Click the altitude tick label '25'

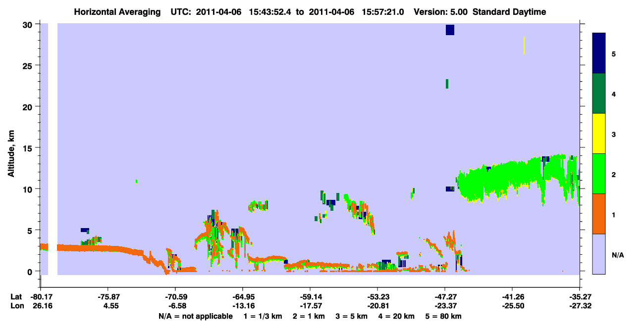[29, 65]
